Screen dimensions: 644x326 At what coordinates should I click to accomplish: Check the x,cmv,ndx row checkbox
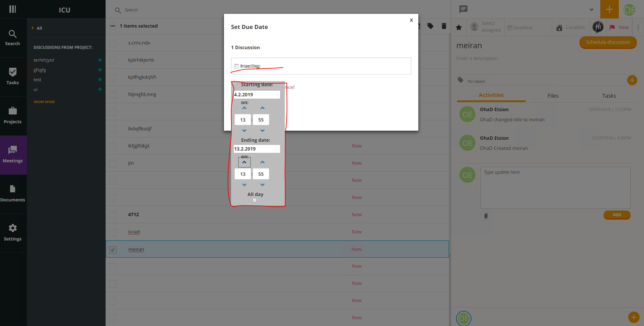(113, 43)
